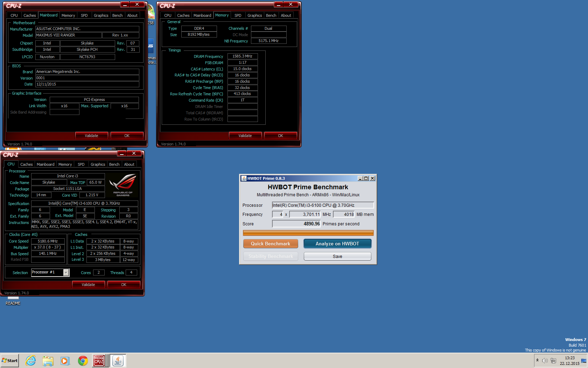The height and width of the screenshot is (368, 588).
Task: Click Validate in Memory CPU-Z window
Action: coord(245,136)
